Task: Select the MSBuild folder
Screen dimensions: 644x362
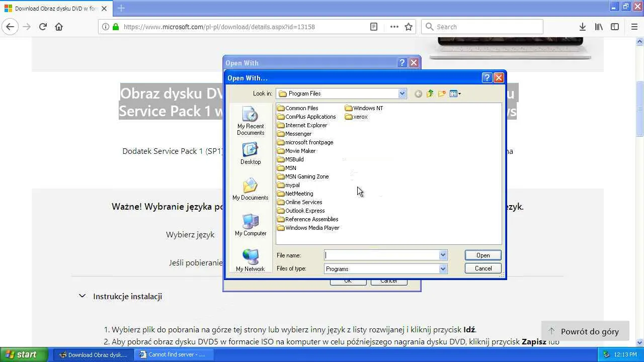Action: point(290,159)
